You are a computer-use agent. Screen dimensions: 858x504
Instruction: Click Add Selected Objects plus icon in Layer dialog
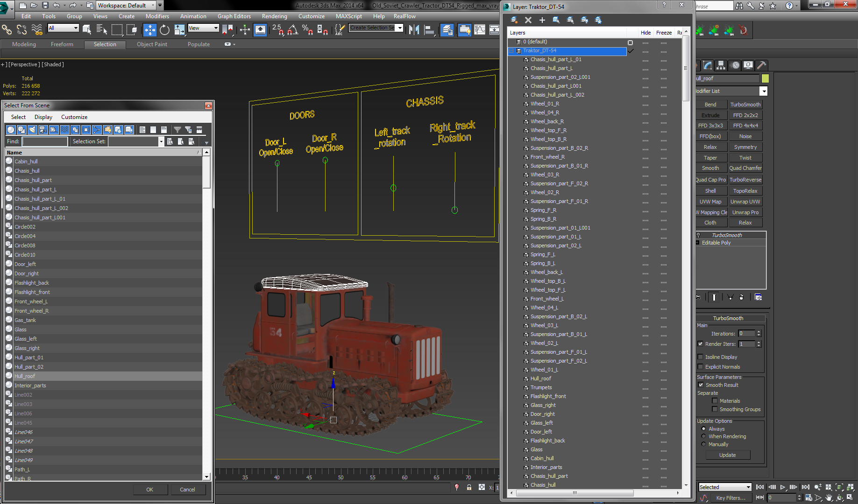coord(542,20)
